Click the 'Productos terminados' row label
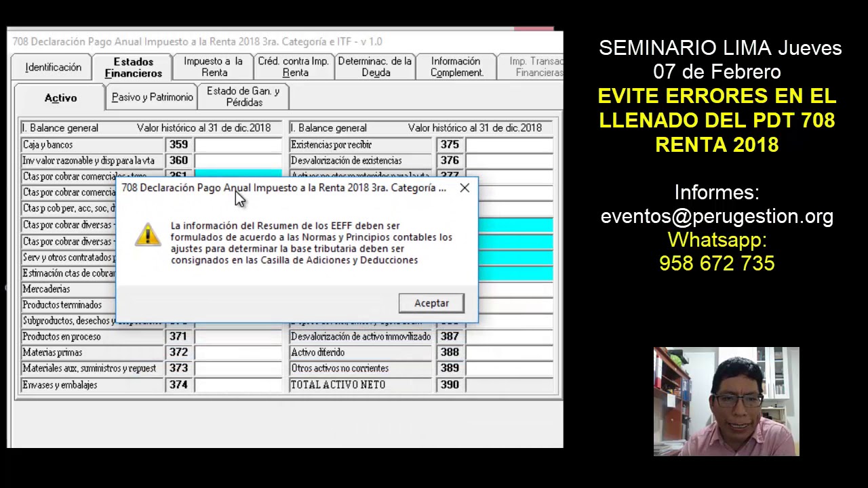 point(62,305)
